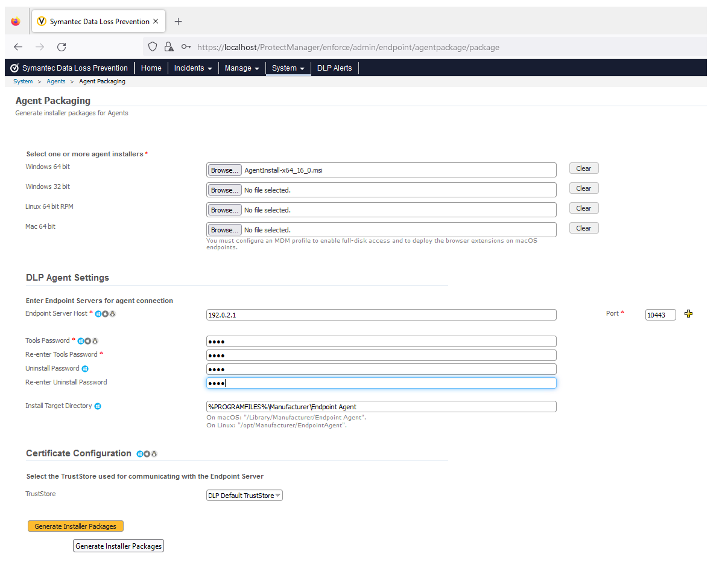Click the Mac icon beside Certificate Configuration
This screenshot has width=728, height=571.
[x=147, y=454]
